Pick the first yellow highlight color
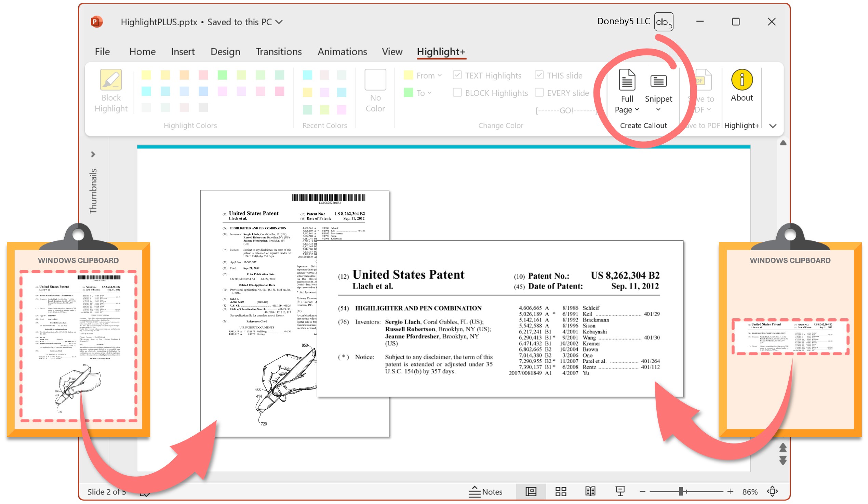 [146, 75]
